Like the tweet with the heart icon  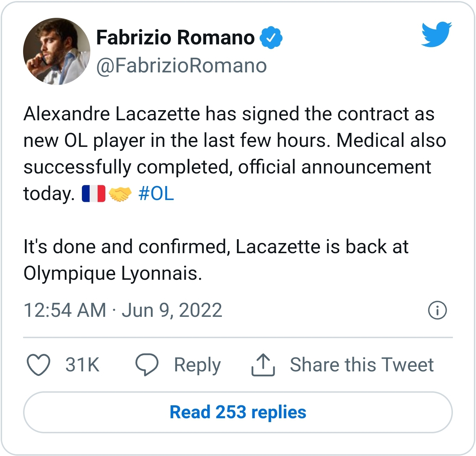coord(38,365)
